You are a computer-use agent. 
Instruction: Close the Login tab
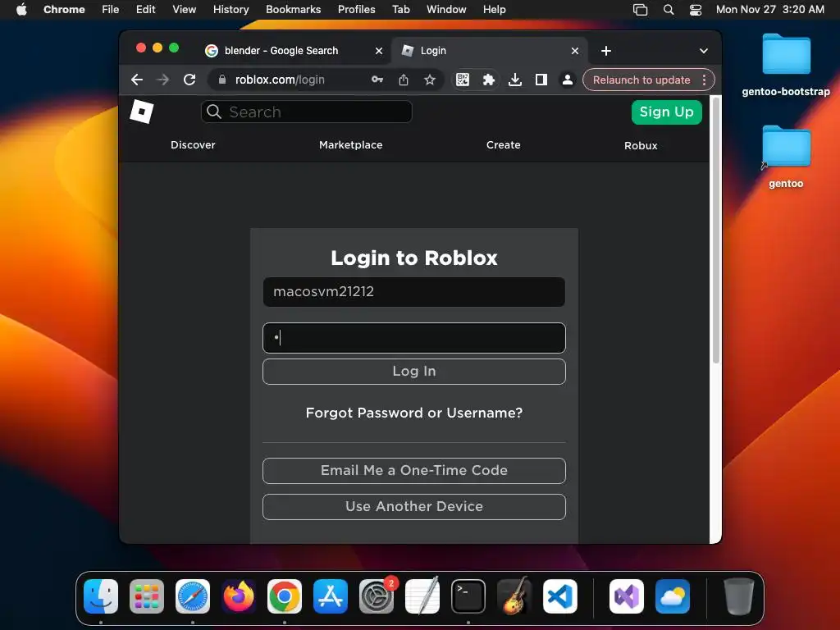click(x=575, y=51)
